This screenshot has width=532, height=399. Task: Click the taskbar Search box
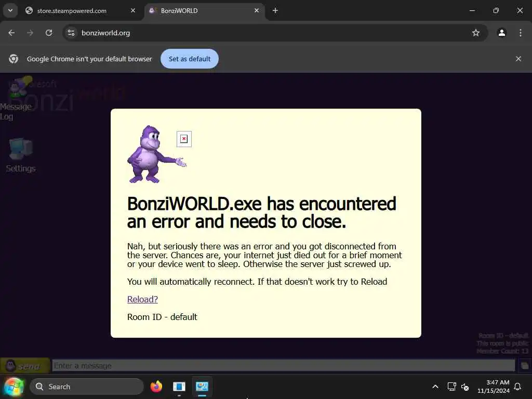[87, 387]
